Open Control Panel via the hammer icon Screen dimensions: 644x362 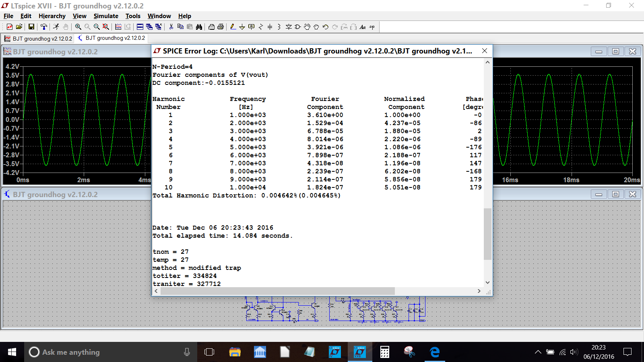(44, 27)
